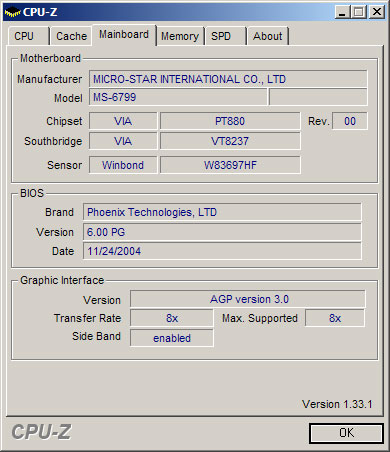Click the Graphic Interface group title
The image size is (390, 452).
62,280
